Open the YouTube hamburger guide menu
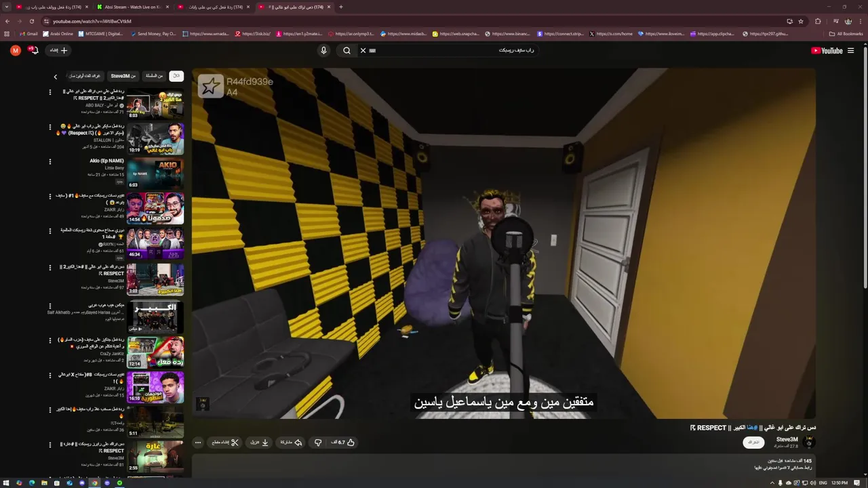 click(850, 50)
